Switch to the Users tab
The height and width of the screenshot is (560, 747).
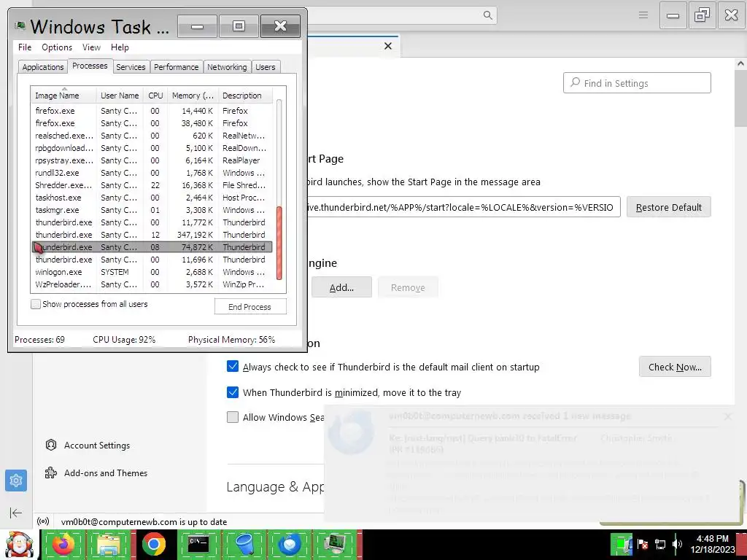point(266,67)
